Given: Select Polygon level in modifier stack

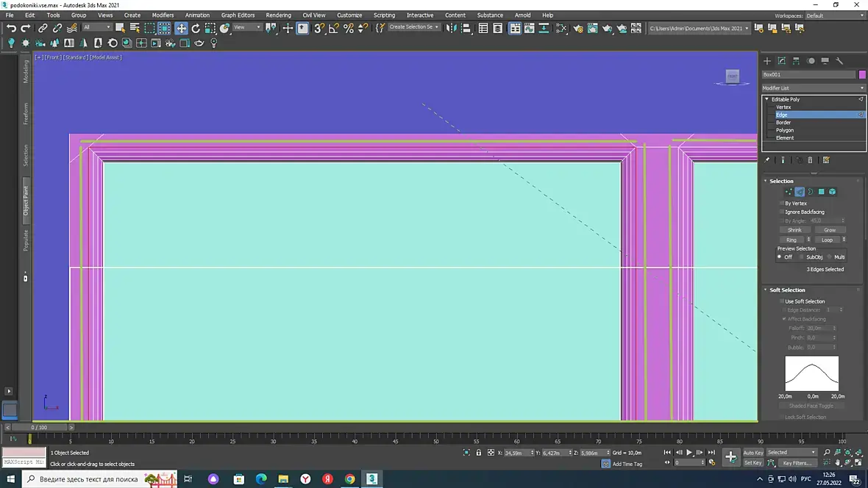Looking at the screenshot, I should point(784,130).
